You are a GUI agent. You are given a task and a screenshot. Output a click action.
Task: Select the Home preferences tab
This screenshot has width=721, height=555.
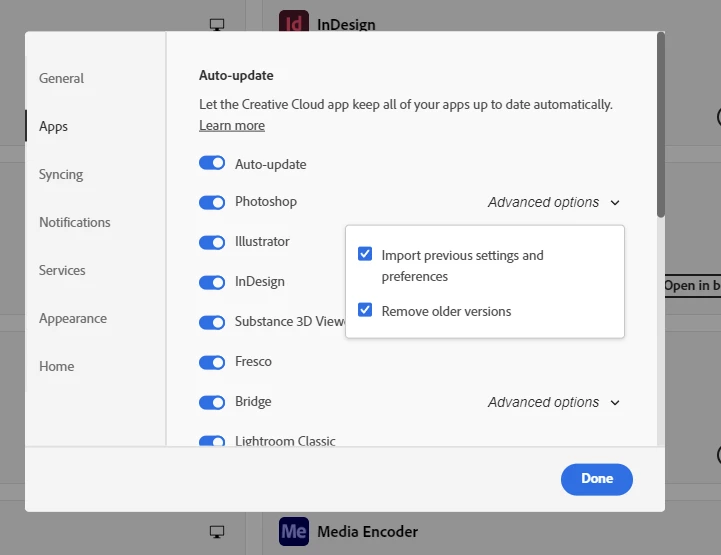[57, 366]
